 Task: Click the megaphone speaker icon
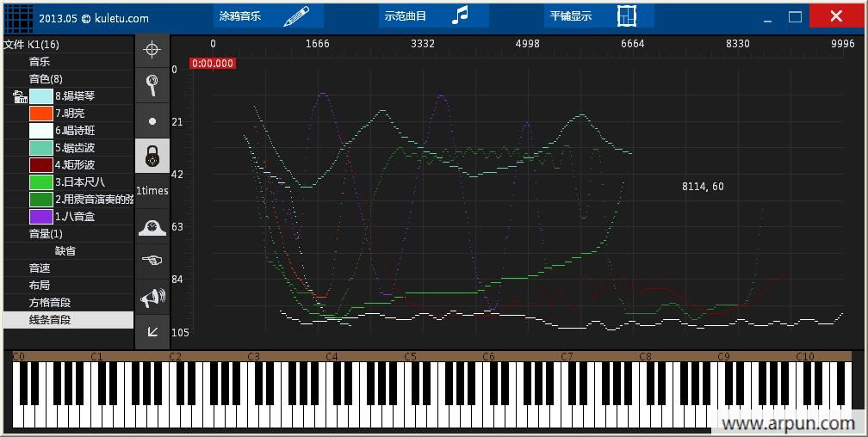[152, 298]
